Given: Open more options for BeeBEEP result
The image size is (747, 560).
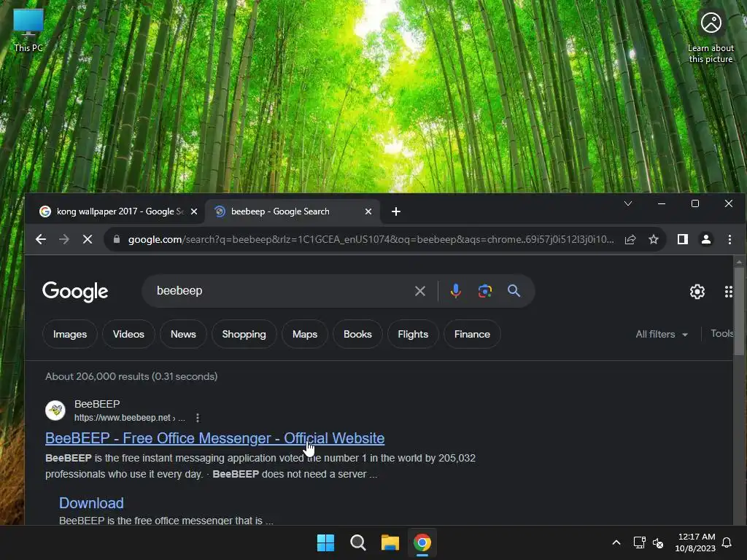Looking at the screenshot, I should 198,418.
